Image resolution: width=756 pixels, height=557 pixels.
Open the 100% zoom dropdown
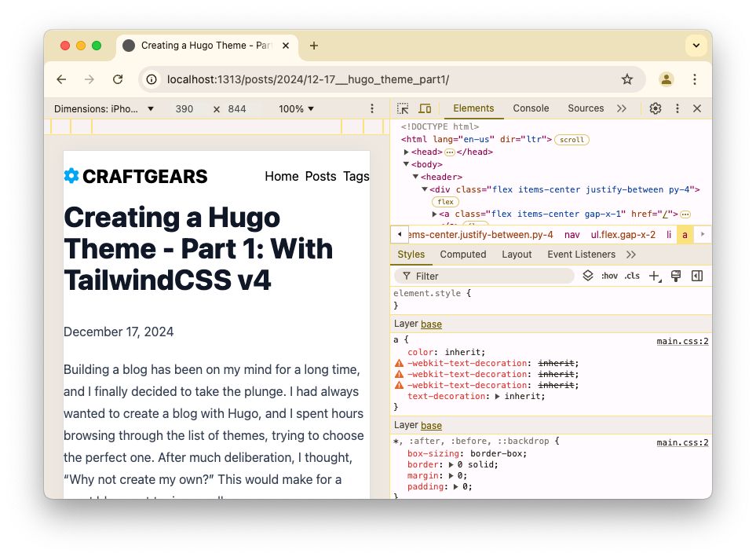click(295, 109)
